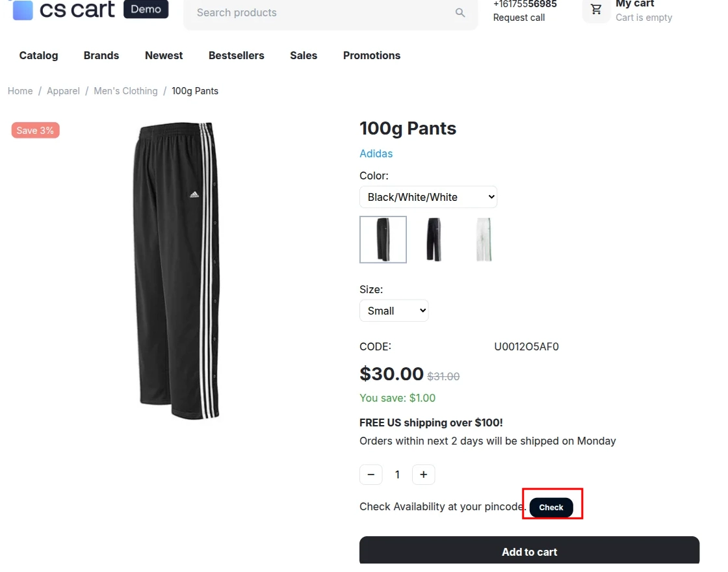The width and height of the screenshot is (728, 572).
Task: Decrease quantity with the minus button
Action: pyautogui.click(x=371, y=474)
